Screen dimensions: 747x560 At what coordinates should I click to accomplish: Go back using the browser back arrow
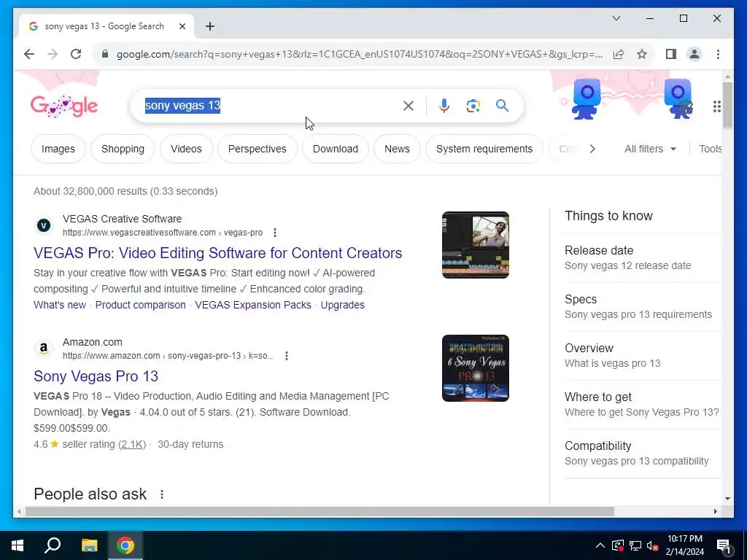(x=29, y=54)
